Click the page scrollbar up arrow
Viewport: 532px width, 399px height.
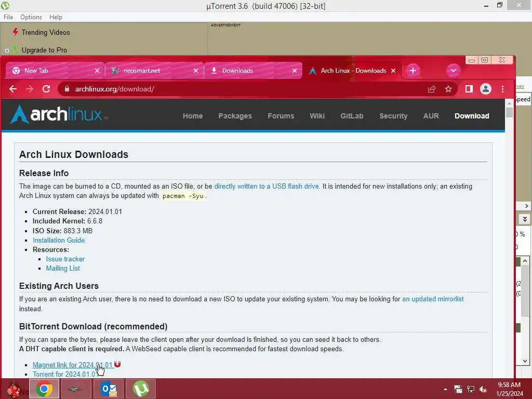[x=509, y=103]
